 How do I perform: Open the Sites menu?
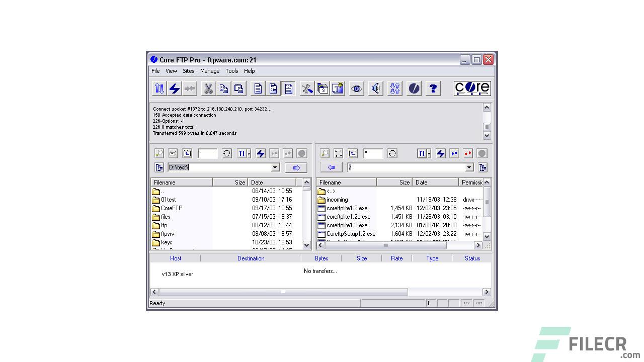[189, 71]
